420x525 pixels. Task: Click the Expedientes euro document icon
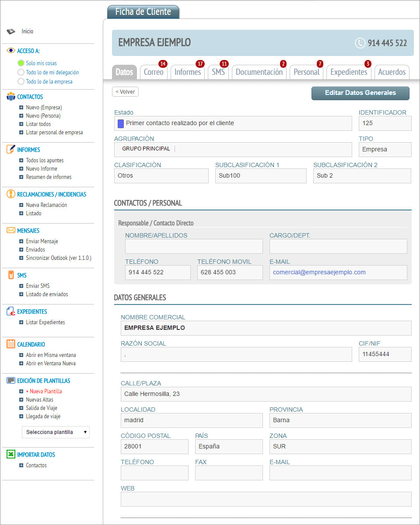(11, 311)
